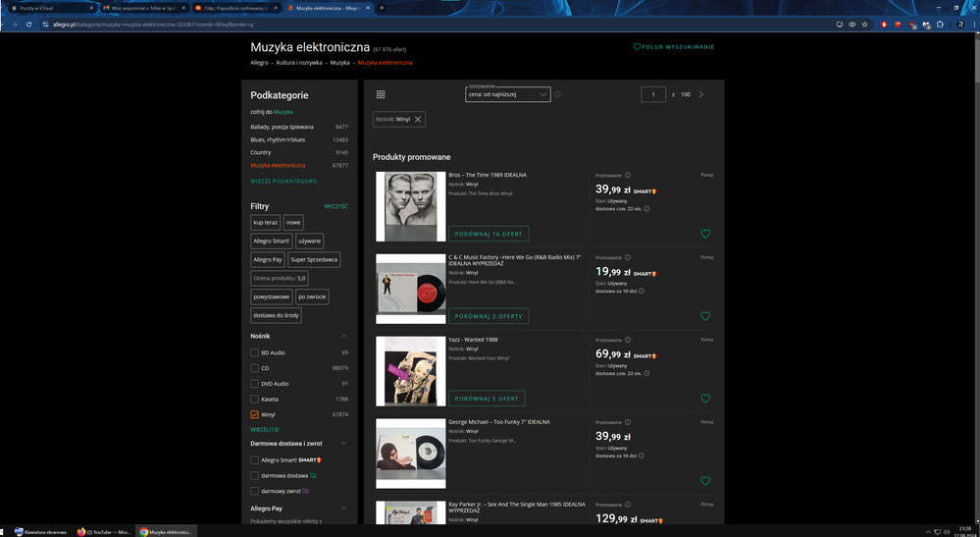Open sorting dropdown cena od najniższej

click(507, 94)
